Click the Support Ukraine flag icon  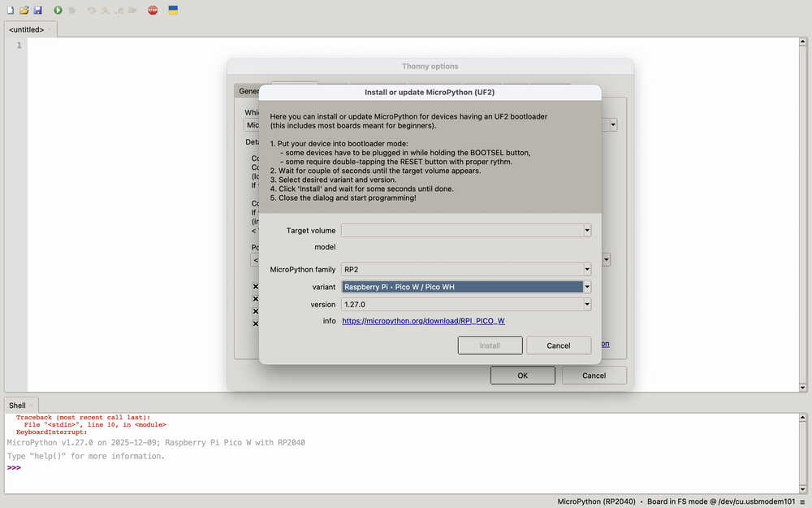coord(172,10)
